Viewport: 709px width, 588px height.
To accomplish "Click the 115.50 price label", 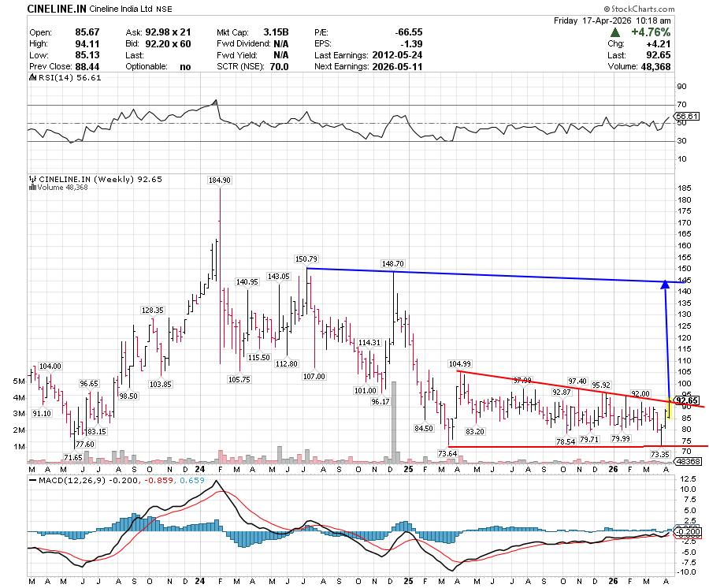I will 259,357.
